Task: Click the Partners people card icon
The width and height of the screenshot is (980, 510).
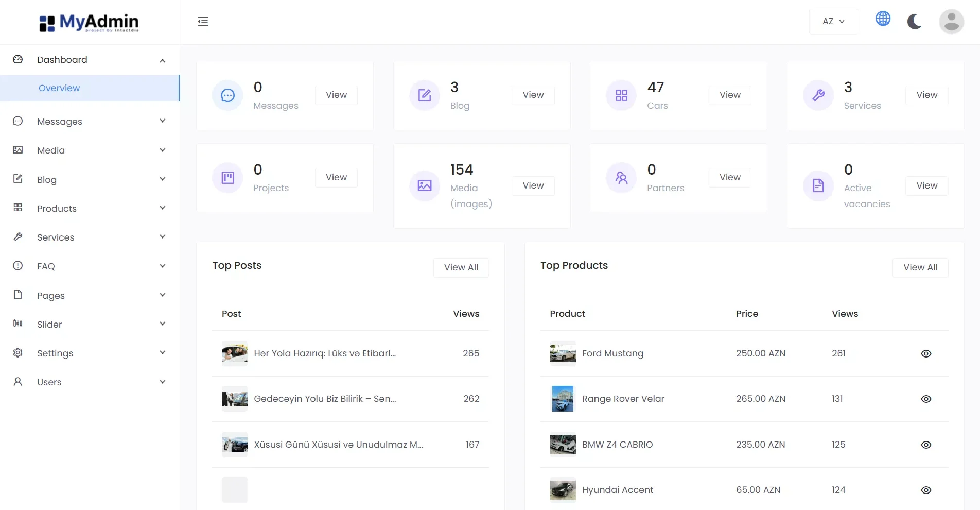Action: point(621,178)
